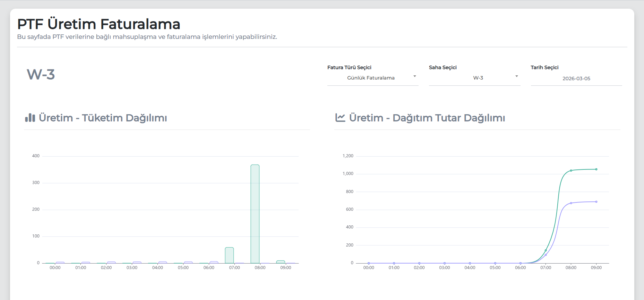The image size is (644, 300).
Task: Click the bar chart icon beside Üretim - Tüketim
Action: pos(30,118)
